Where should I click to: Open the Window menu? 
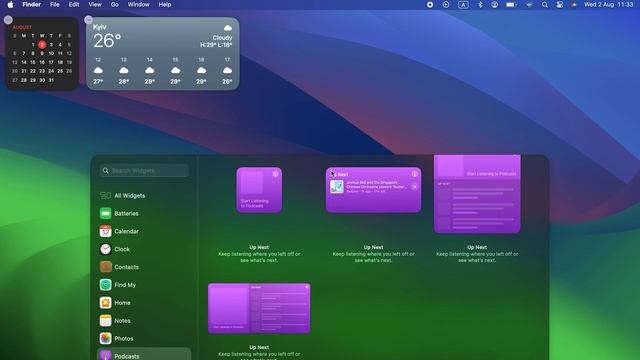[138, 4]
